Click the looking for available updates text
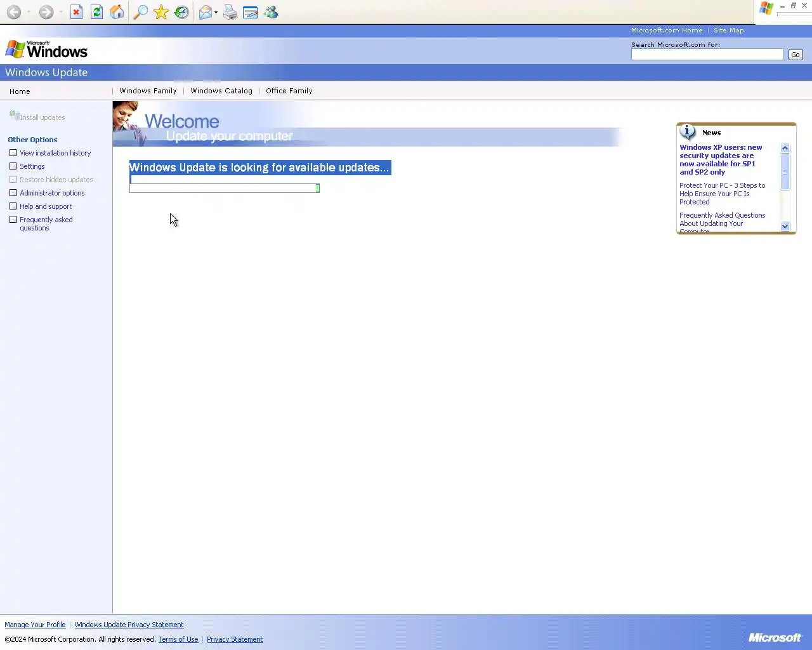This screenshot has width=812, height=650. point(259,168)
